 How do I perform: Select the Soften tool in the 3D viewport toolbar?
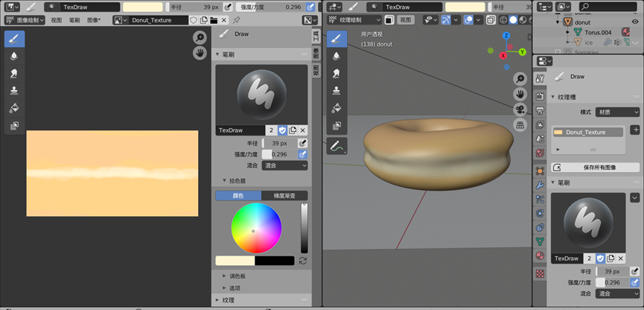337,56
